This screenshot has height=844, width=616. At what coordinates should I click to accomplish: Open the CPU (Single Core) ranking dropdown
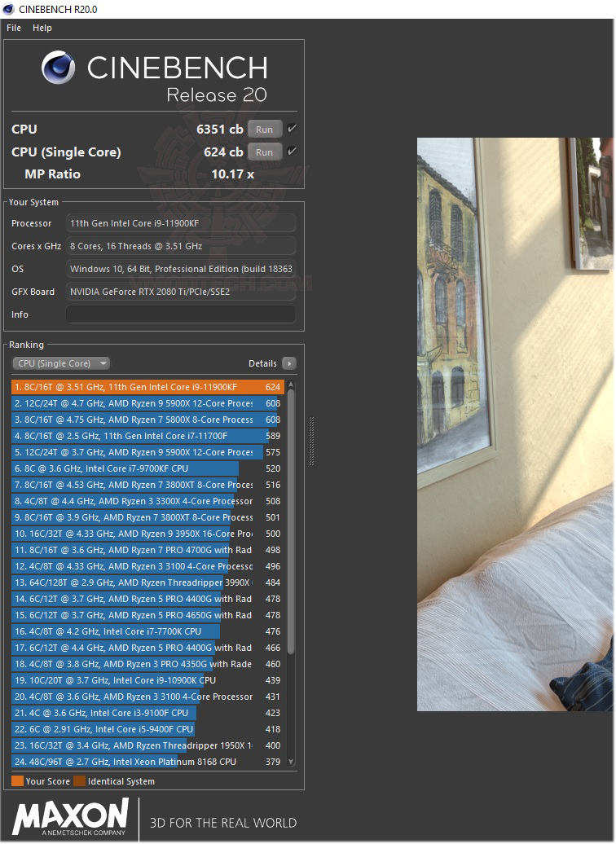coord(61,363)
